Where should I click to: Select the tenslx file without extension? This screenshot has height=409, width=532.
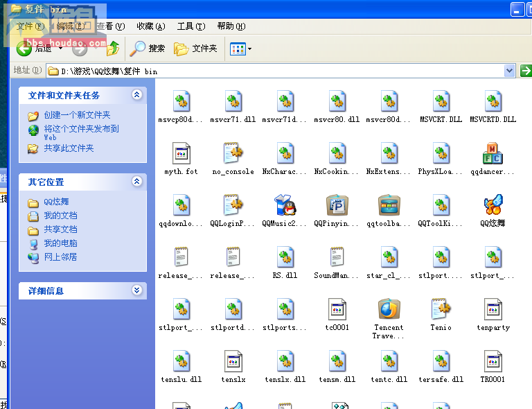point(233,360)
